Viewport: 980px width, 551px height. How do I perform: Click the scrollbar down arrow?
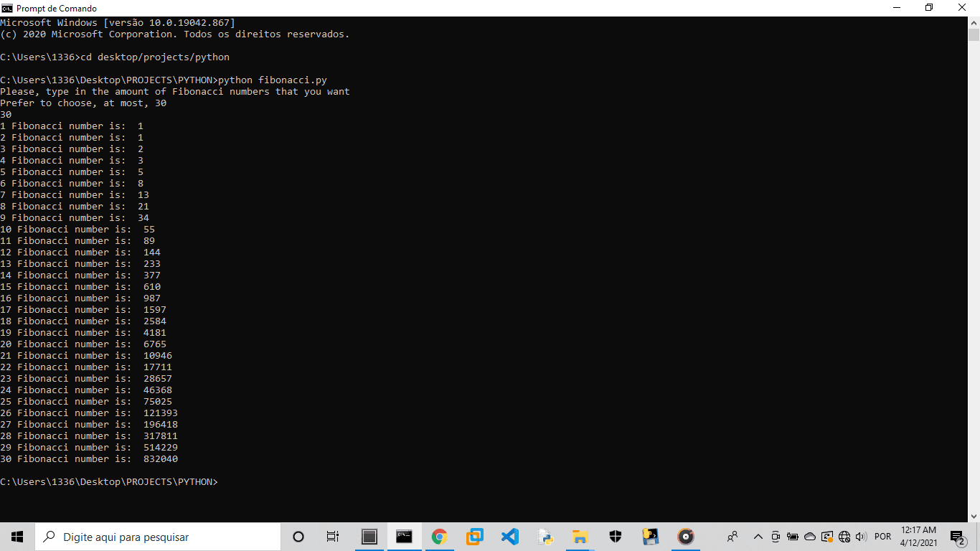click(974, 516)
